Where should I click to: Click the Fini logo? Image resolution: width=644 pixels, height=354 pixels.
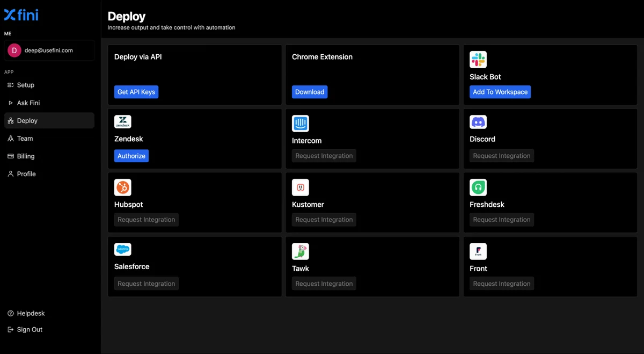[21, 15]
